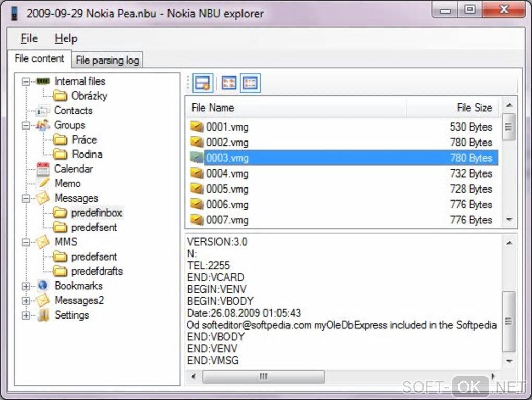The image size is (532, 400).
Task: Click the Memo pencil icon
Action: tap(43, 183)
